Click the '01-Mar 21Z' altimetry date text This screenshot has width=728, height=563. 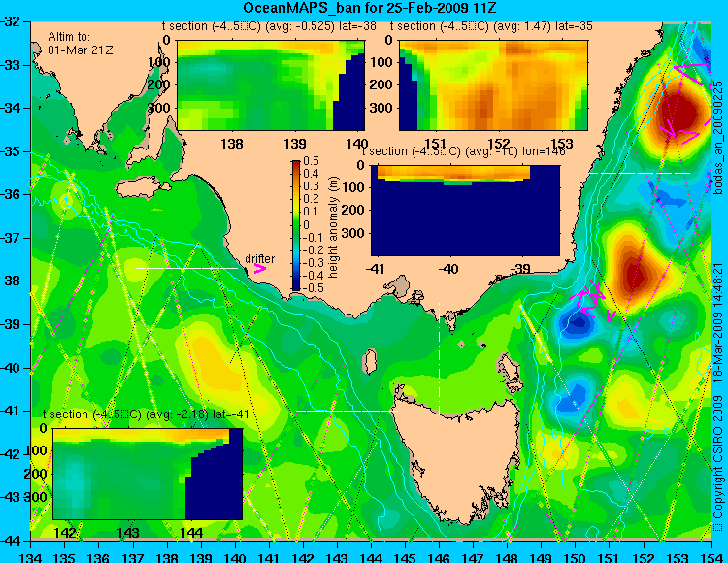(x=81, y=50)
